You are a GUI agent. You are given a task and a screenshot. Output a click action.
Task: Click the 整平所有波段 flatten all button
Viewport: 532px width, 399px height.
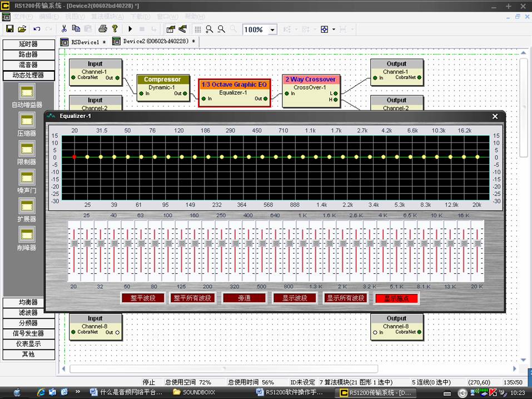(192, 298)
